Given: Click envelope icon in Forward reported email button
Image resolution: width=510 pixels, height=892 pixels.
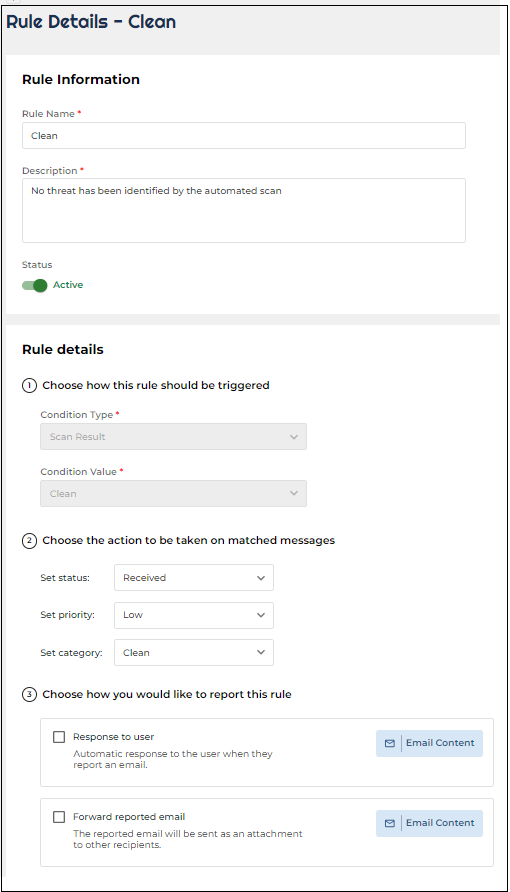Looking at the screenshot, I should click(389, 823).
